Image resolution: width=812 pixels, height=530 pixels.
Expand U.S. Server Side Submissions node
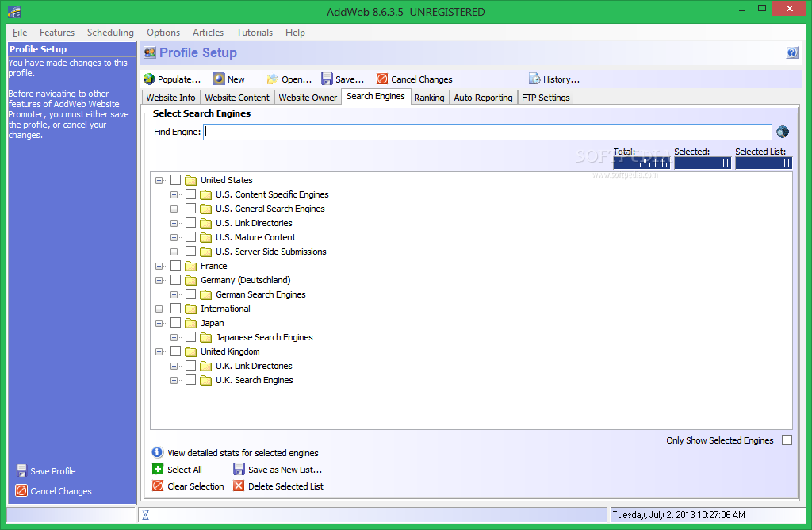174,252
